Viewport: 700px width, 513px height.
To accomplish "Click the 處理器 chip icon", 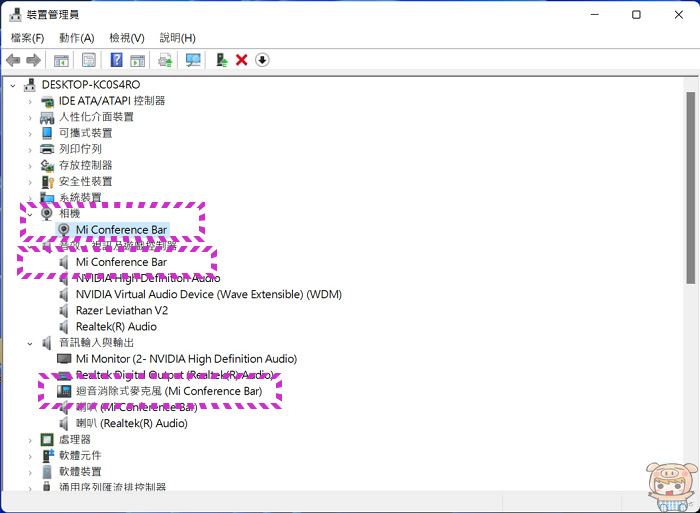I will pos(47,440).
